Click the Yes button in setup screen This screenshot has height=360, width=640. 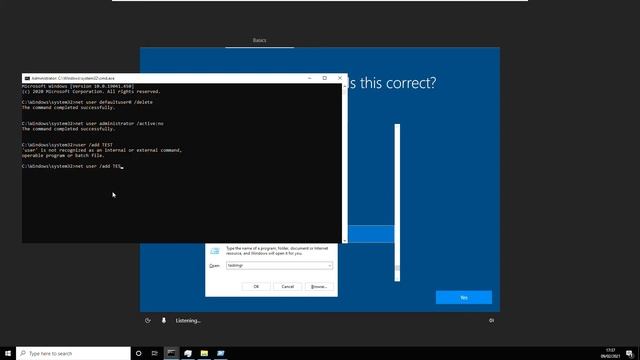[464, 298]
